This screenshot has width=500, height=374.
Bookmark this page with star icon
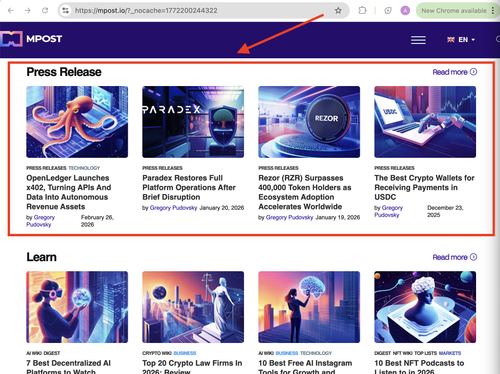click(x=338, y=11)
